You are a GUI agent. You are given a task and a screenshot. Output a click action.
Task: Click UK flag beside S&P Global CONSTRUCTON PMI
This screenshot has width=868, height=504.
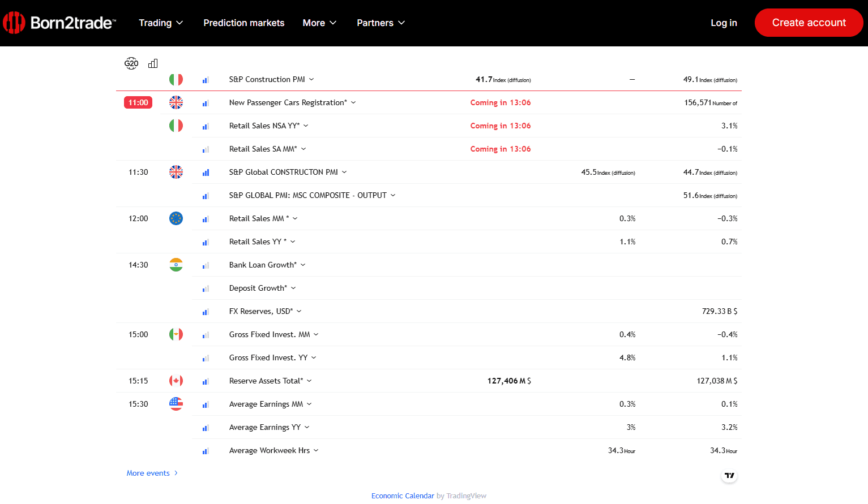click(176, 172)
